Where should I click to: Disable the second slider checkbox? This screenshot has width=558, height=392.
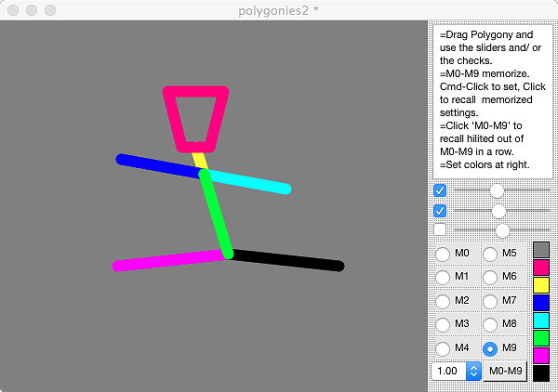click(440, 211)
